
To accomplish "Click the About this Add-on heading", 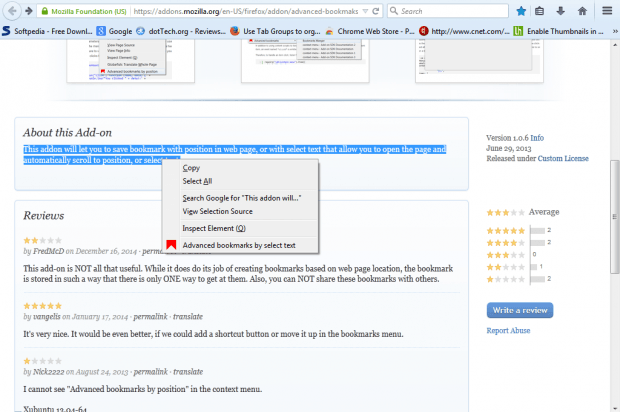I will [x=67, y=132].
